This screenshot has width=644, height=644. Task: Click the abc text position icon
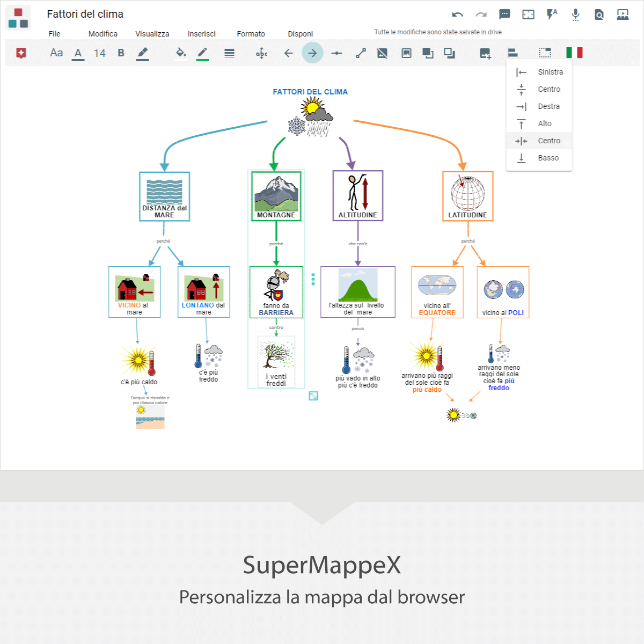tap(261, 53)
